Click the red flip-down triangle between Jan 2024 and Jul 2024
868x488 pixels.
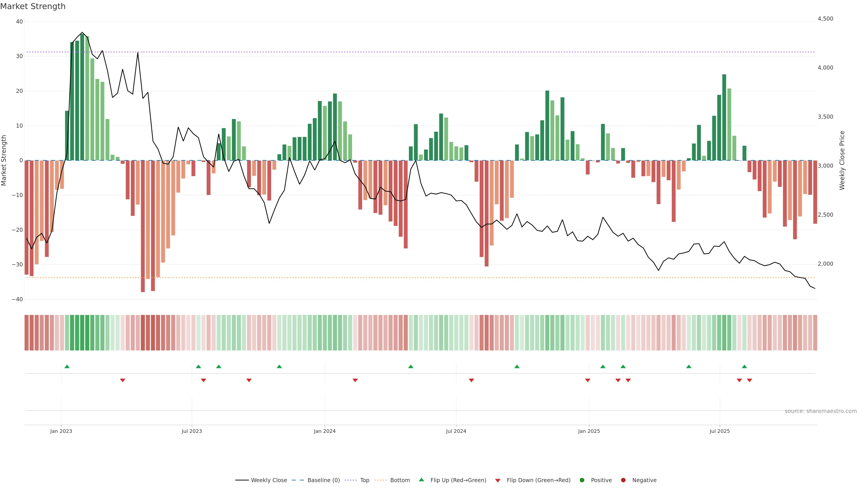click(355, 380)
